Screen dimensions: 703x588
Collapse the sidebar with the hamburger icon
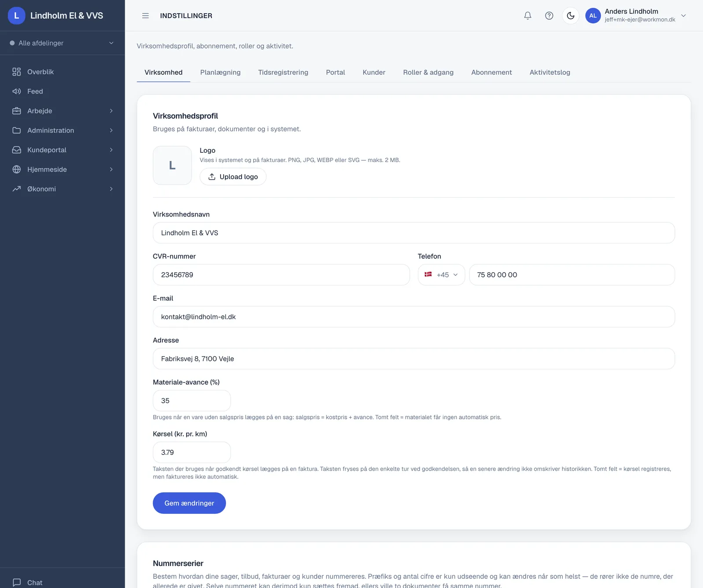coord(145,16)
